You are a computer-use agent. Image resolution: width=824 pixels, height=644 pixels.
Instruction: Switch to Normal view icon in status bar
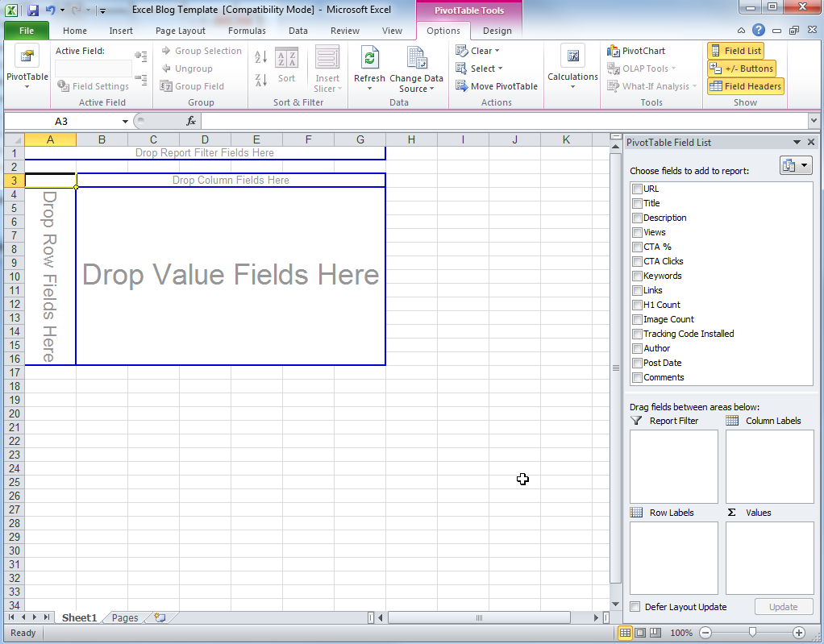(625, 633)
